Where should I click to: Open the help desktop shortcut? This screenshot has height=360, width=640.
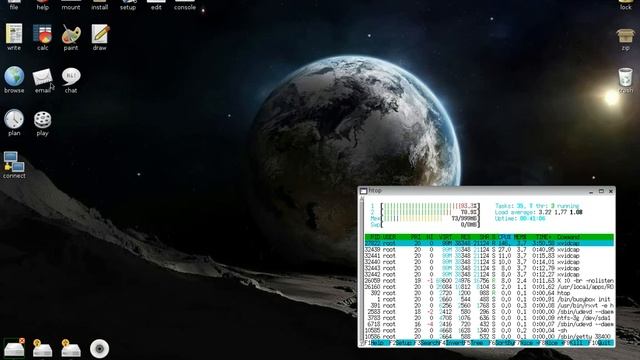point(42,5)
